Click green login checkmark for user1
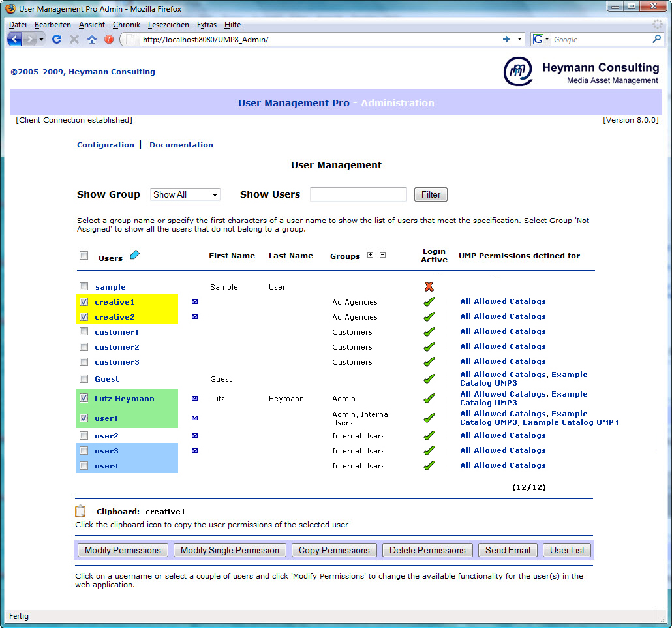This screenshot has height=629, width=672. 429,418
